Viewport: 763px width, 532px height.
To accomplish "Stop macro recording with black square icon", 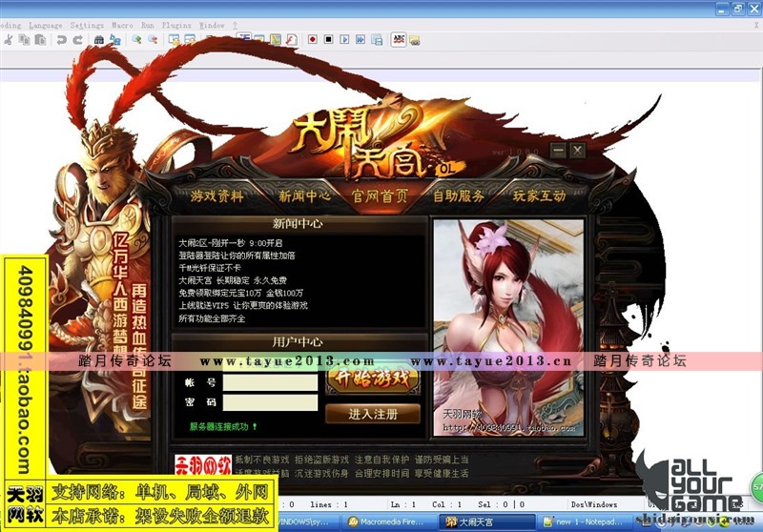I will pos(327,39).
